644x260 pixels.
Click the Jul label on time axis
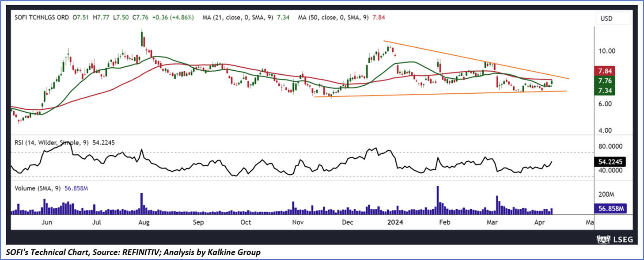[x=97, y=222]
